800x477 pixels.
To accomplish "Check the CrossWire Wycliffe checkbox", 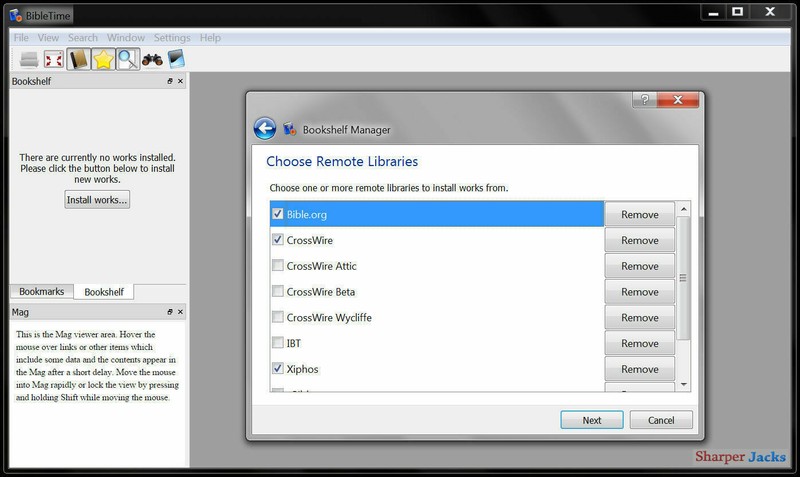I will [278, 317].
